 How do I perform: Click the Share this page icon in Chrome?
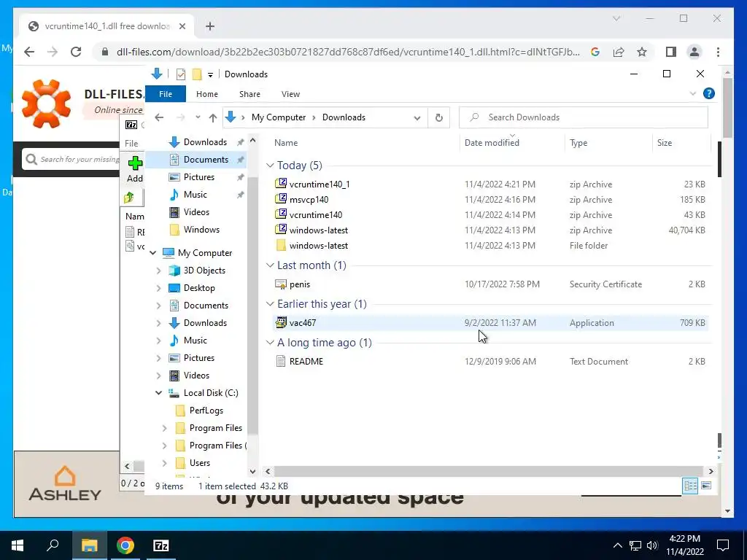[x=619, y=52]
